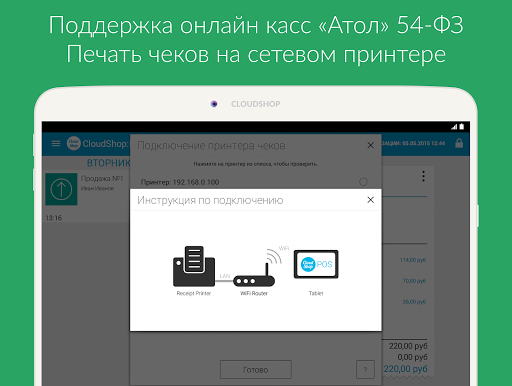Click the 114,00 руб item price
Screen dimensions: 512x386
(413, 260)
